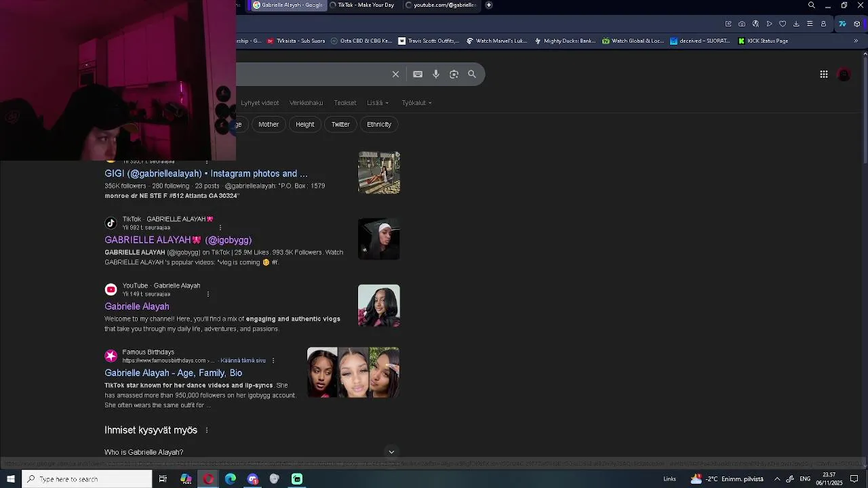Open the TikTok result options three dots
The height and width of the screenshot is (488, 868).
220,228
